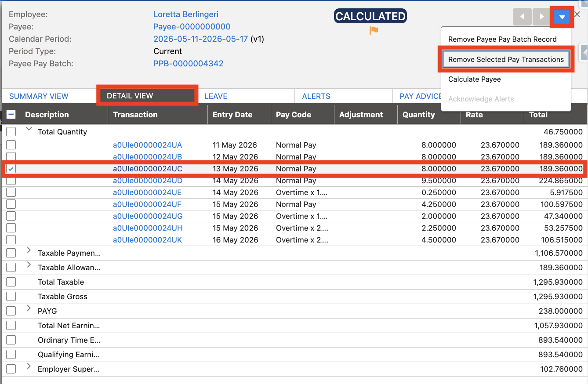Click the previous record arrow button
The height and width of the screenshot is (384, 588).
point(522,17)
